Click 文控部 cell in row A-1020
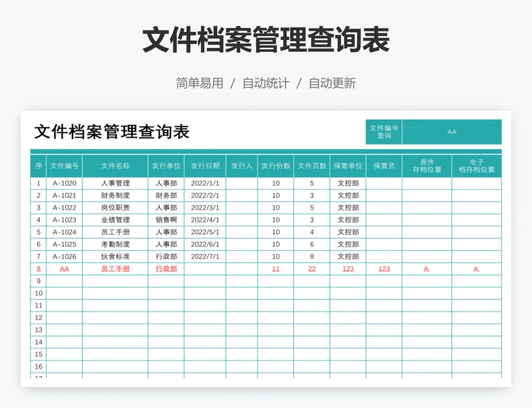This screenshot has height=408, width=532. [348, 184]
